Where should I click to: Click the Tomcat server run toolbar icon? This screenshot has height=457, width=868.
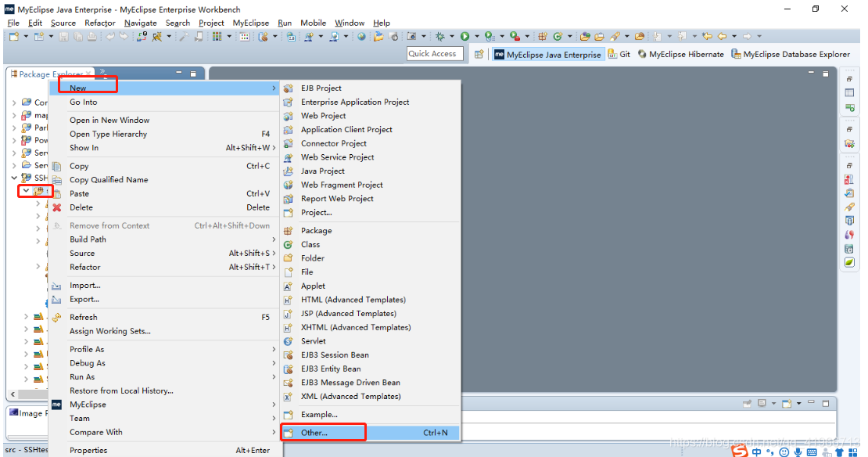(x=157, y=37)
